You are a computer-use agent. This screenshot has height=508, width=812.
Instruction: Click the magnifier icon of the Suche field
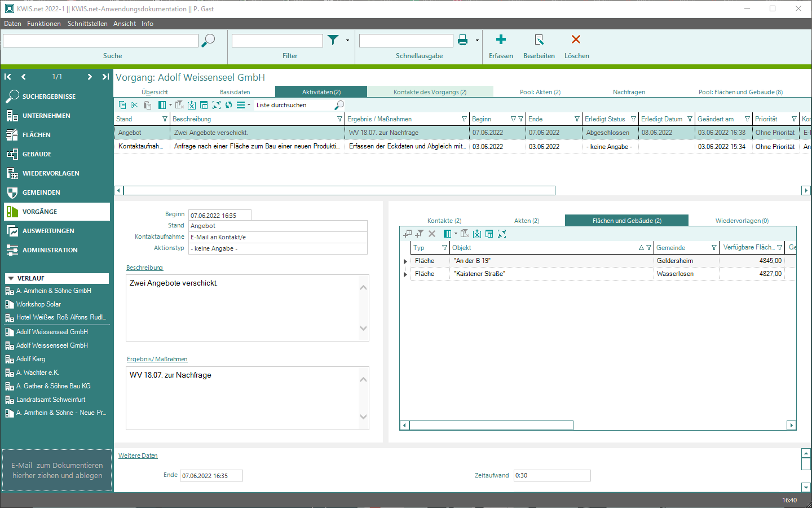[208, 41]
